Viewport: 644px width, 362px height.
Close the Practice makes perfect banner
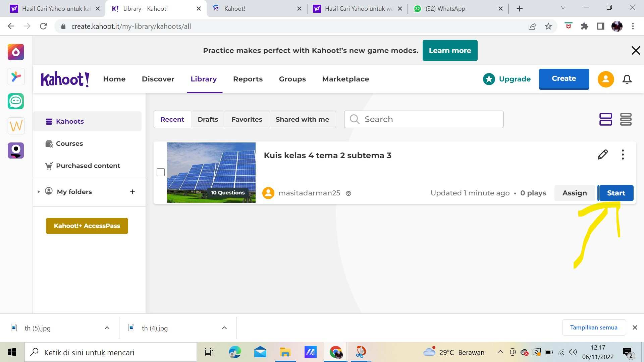(636, 51)
